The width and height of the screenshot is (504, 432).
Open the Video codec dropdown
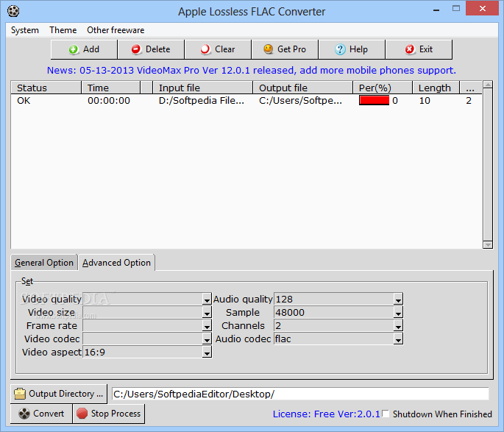click(x=207, y=339)
